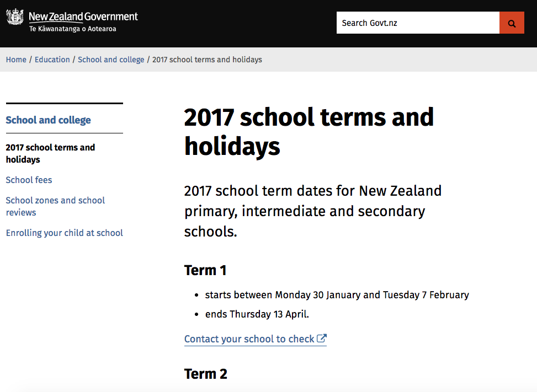This screenshot has height=392, width=537.
Task: Click the 2017 school terms breadcrumb text
Action: [x=207, y=60]
